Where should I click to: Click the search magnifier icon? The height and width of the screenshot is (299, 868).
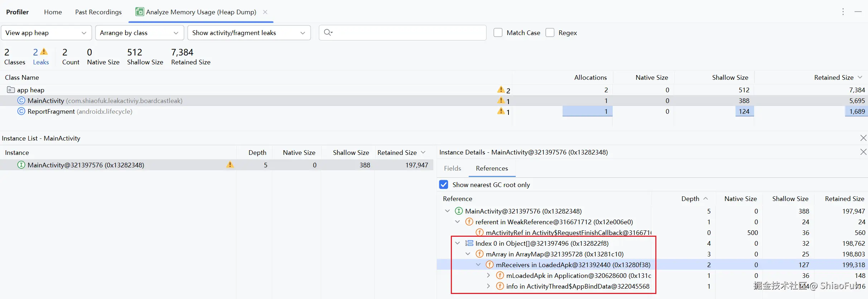328,33
